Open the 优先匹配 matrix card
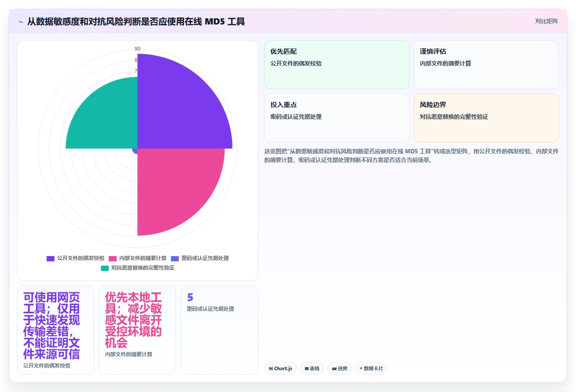This screenshot has height=392, width=576. (337, 65)
